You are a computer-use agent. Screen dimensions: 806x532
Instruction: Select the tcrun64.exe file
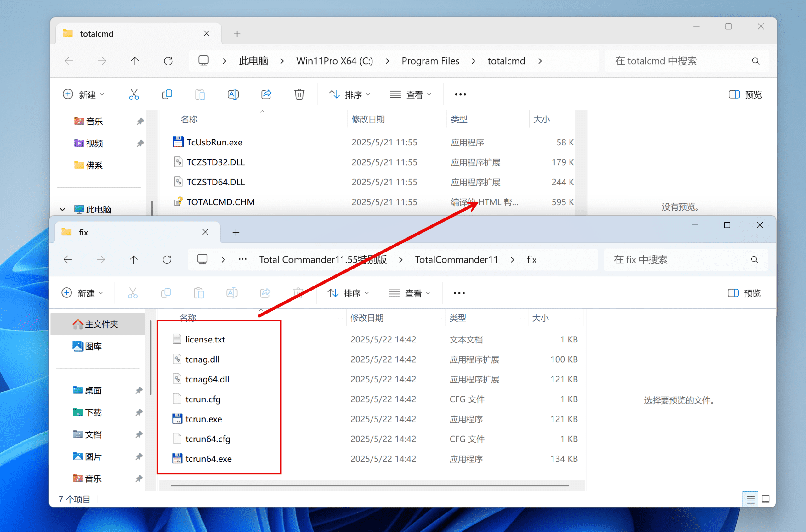[208, 459]
